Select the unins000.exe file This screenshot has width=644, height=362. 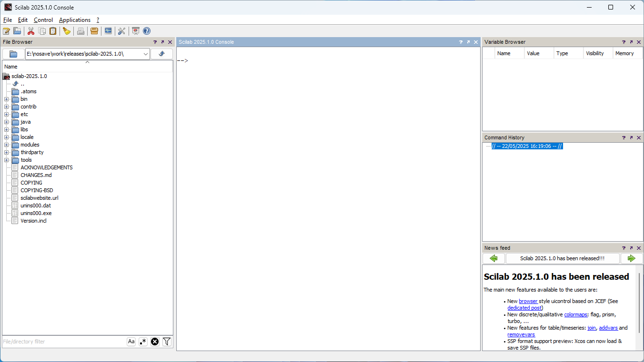click(36, 213)
